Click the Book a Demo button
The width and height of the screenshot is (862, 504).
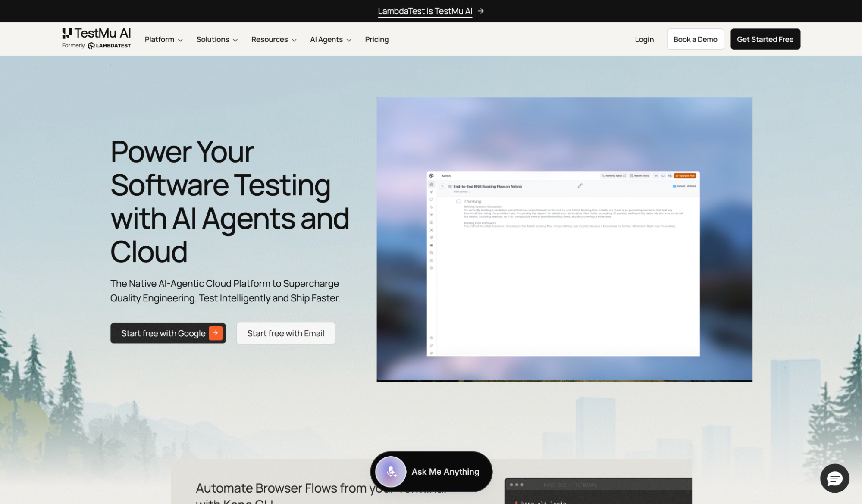coord(695,39)
